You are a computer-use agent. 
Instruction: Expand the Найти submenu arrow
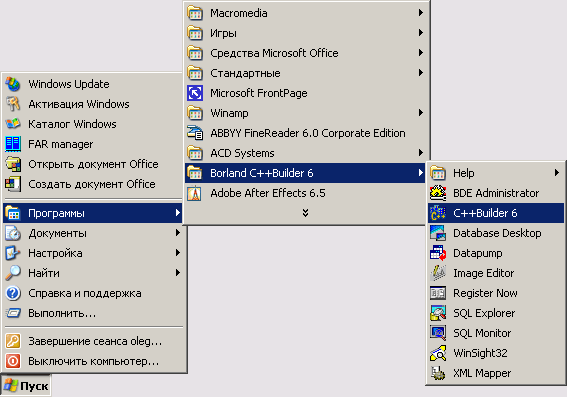point(178,273)
